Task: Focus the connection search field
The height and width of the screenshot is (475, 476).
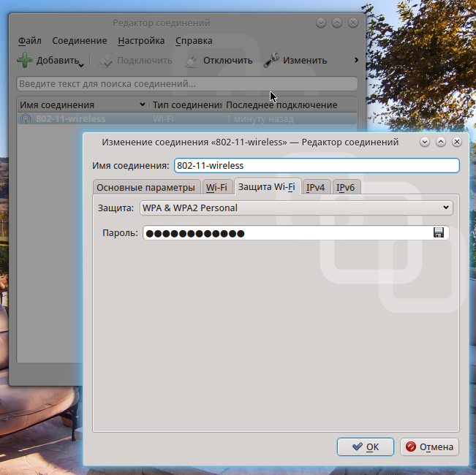Action: coord(187,84)
